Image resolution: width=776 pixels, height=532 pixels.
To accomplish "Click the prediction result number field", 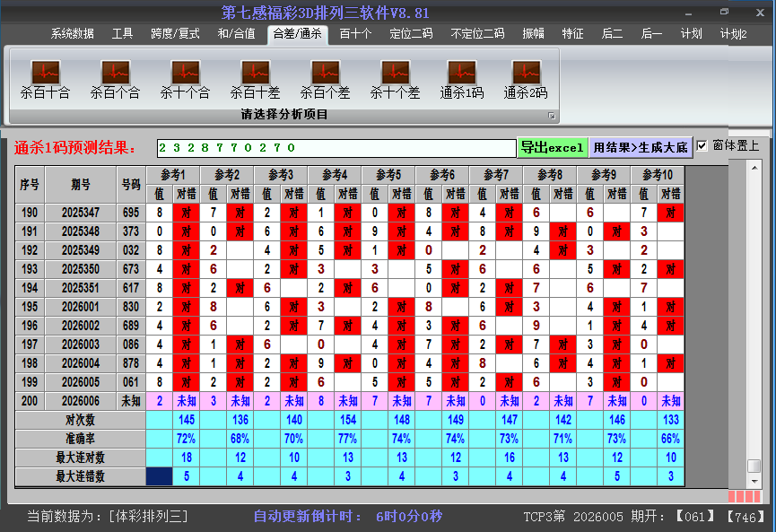I will pos(336,147).
